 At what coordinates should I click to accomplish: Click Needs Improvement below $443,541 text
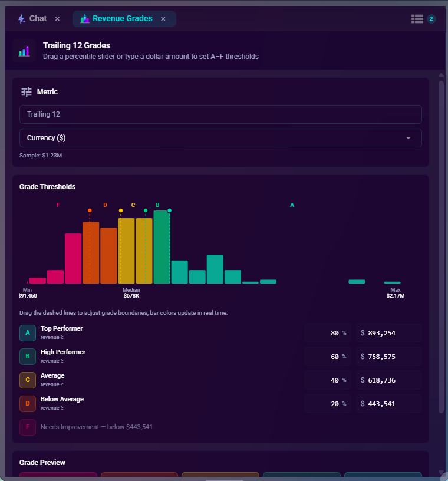click(x=96, y=427)
